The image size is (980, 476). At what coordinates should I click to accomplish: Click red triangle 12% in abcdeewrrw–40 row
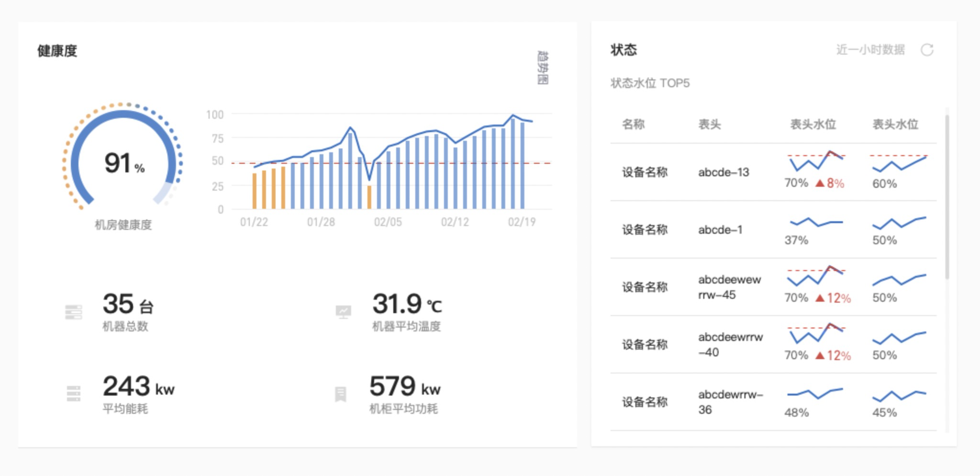[820, 355]
